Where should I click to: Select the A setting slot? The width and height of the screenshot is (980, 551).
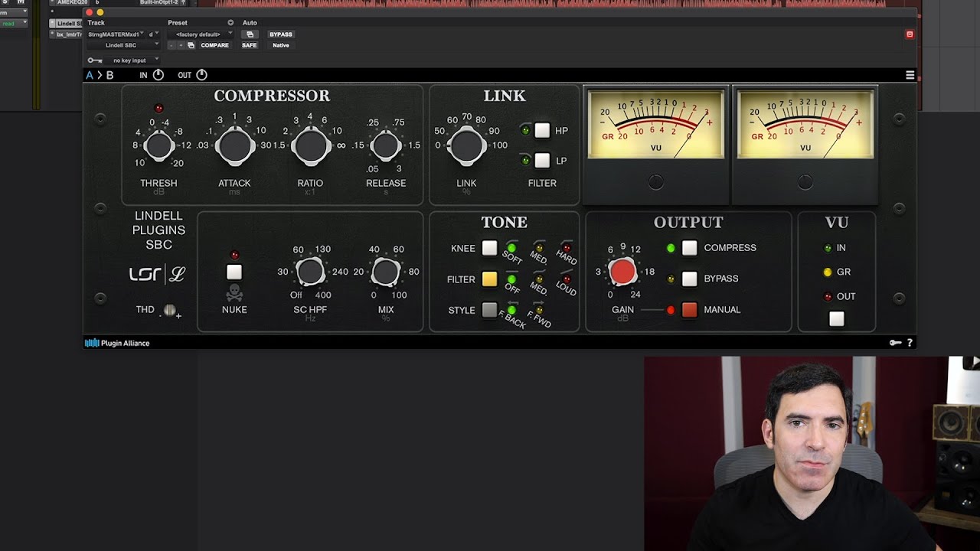click(90, 75)
